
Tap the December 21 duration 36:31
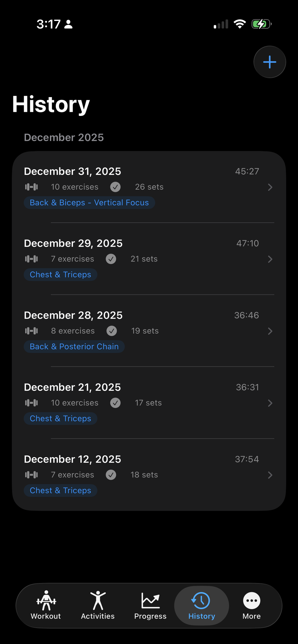point(247,387)
